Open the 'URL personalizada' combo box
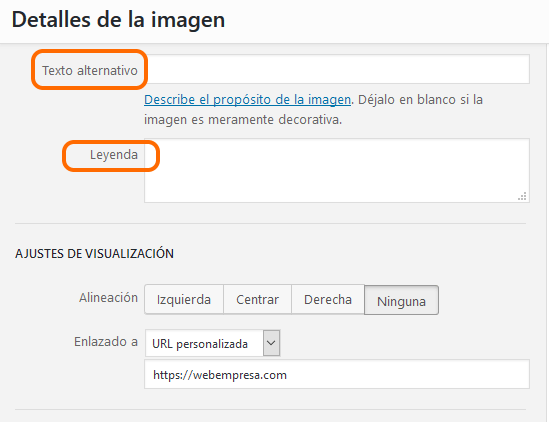This screenshot has width=549, height=422. 212,343
